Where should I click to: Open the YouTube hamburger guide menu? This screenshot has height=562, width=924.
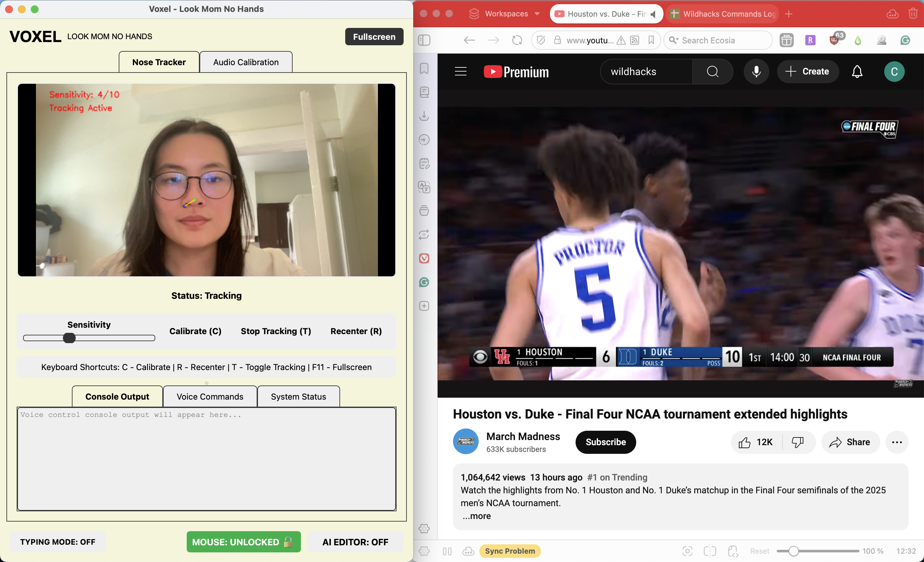(460, 71)
